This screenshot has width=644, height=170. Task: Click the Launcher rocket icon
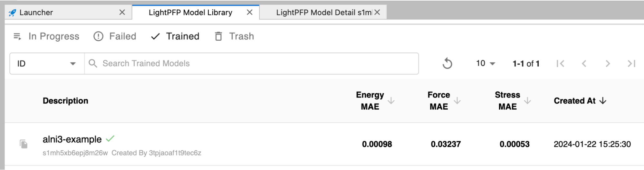pos(12,13)
